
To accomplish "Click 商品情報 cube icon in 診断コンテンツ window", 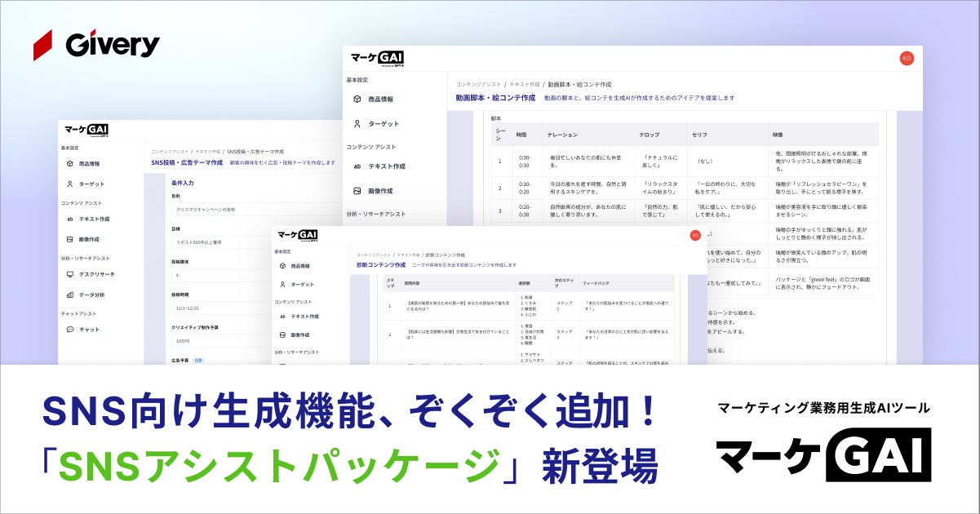I will coord(282,266).
